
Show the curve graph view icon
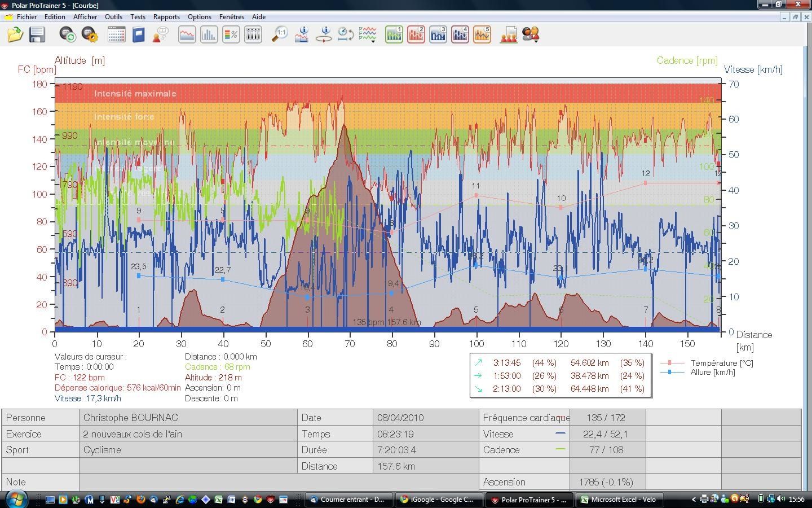187,35
